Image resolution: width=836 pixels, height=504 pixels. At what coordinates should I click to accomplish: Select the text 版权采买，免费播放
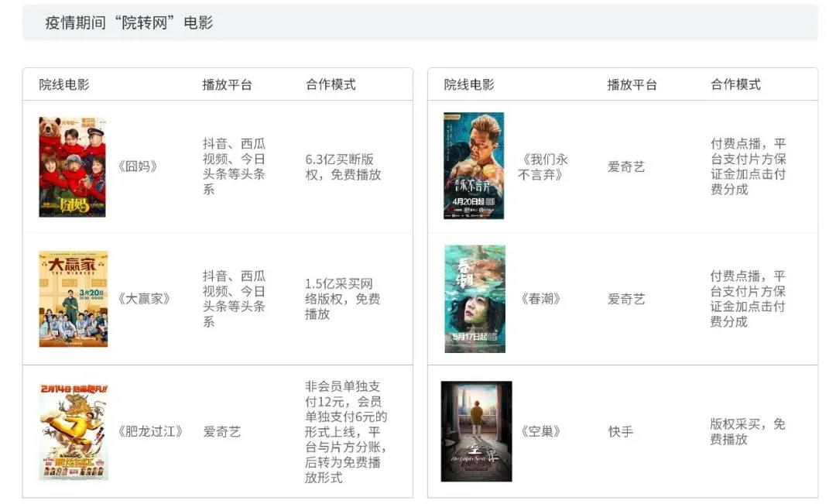pyautogui.click(x=748, y=431)
